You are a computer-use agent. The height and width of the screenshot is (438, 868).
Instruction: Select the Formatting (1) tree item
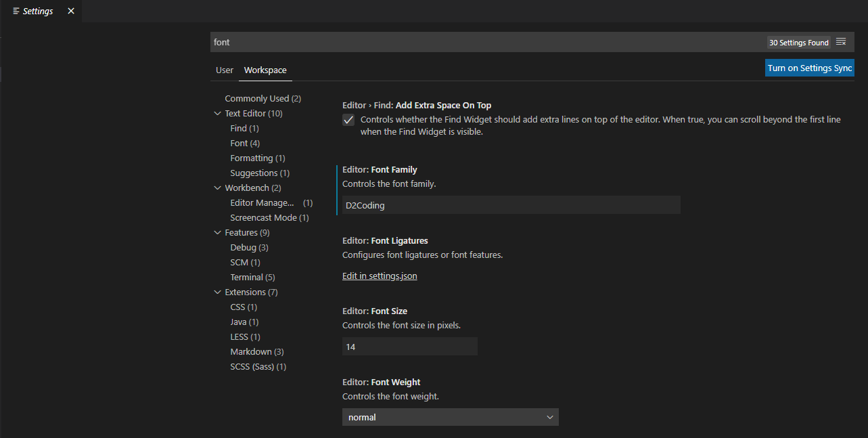[258, 158]
